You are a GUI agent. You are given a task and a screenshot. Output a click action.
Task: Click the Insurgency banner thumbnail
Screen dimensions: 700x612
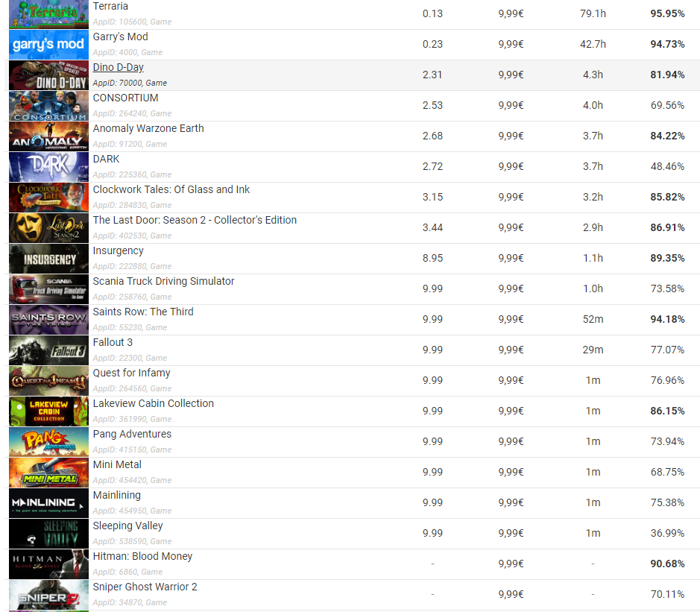[x=48, y=259]
